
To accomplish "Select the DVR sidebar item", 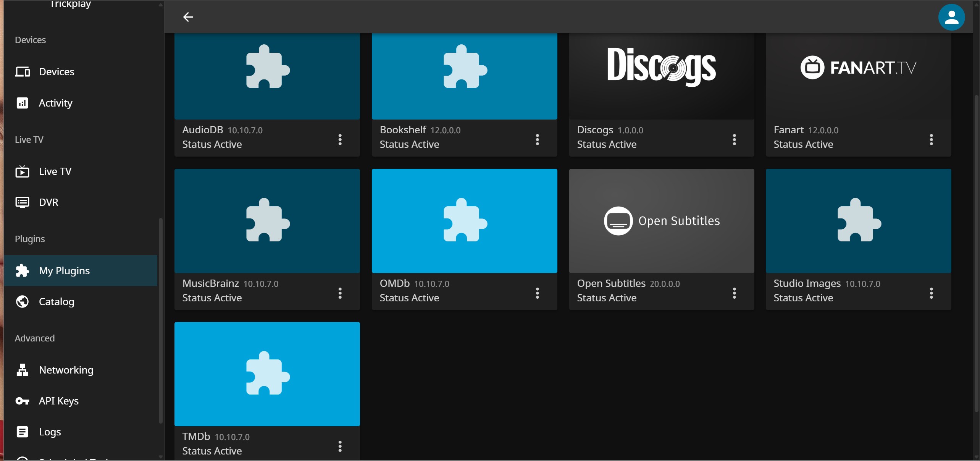I will pos(48,202).
